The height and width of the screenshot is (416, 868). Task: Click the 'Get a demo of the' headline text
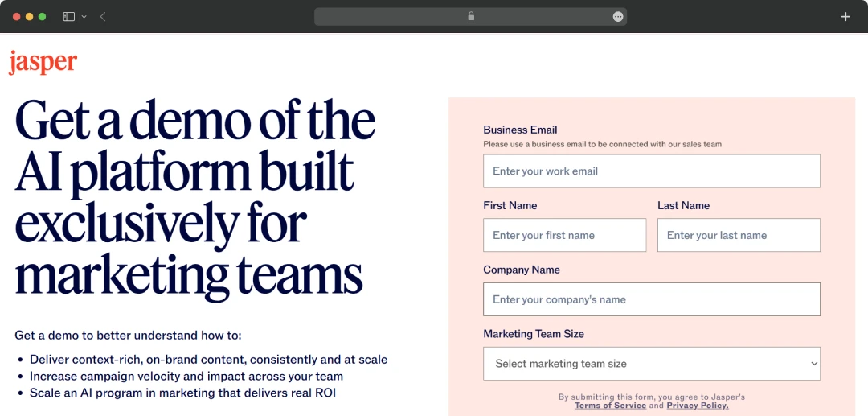pyautogui.click(x=194, y=120)
